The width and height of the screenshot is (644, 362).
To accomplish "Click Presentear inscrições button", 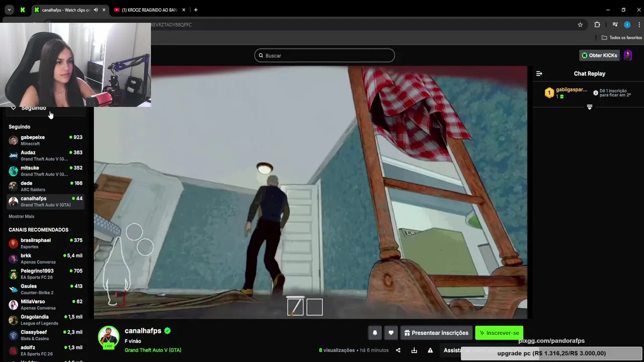I will pyautogui.click(x=436, y=333).
